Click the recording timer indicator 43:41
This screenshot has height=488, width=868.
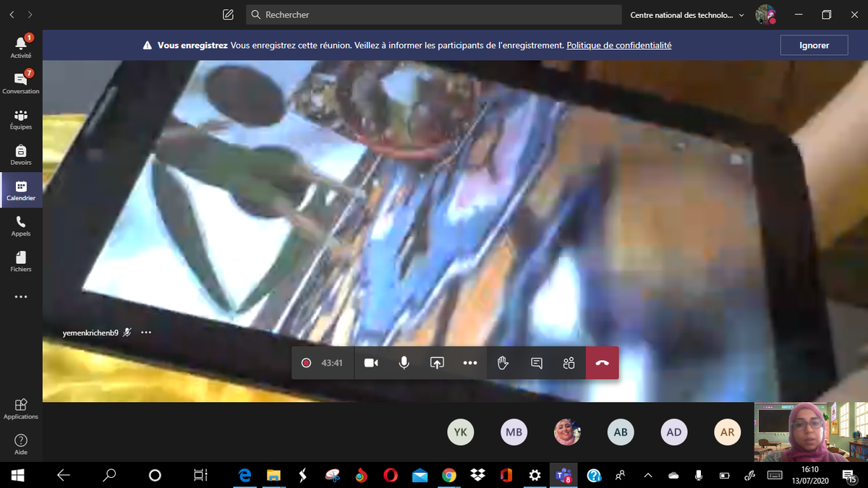[323, 363]
